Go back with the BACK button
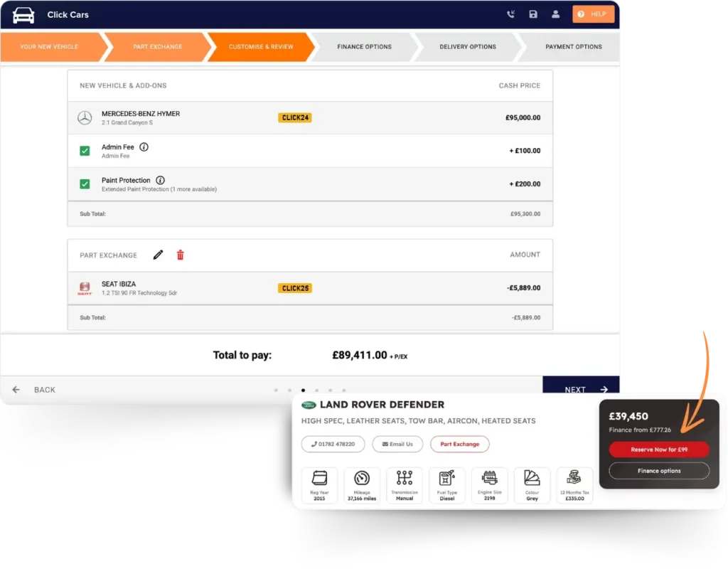The height and width of the screenshot is (569, 728). pyautogui.click(x=45, y=390)
